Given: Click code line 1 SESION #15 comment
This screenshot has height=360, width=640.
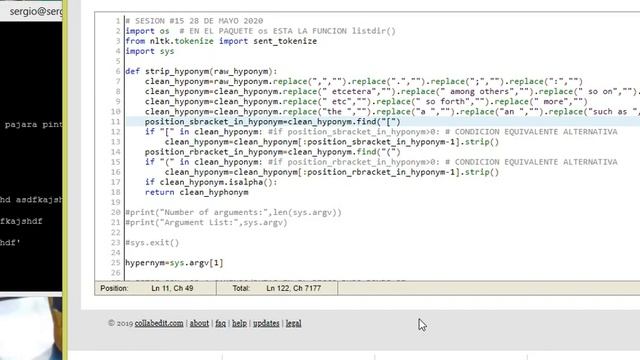Looking at the screenshot, I should pyautogui.click(x=194, y=21).
